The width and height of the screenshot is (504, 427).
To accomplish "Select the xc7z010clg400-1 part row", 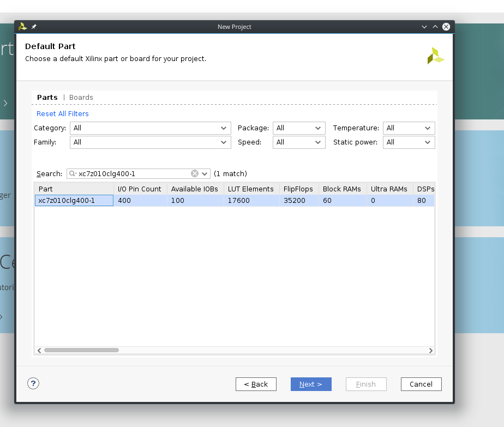I will (235, 201).
